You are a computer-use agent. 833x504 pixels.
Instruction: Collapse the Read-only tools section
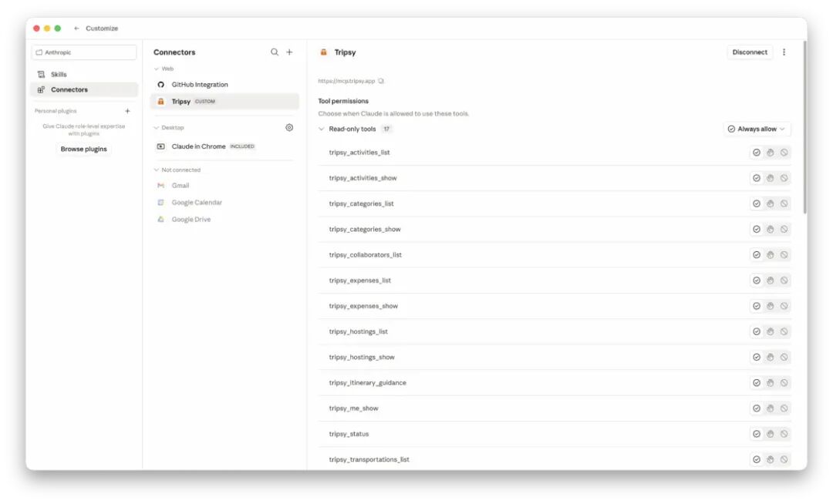point(322,129)
